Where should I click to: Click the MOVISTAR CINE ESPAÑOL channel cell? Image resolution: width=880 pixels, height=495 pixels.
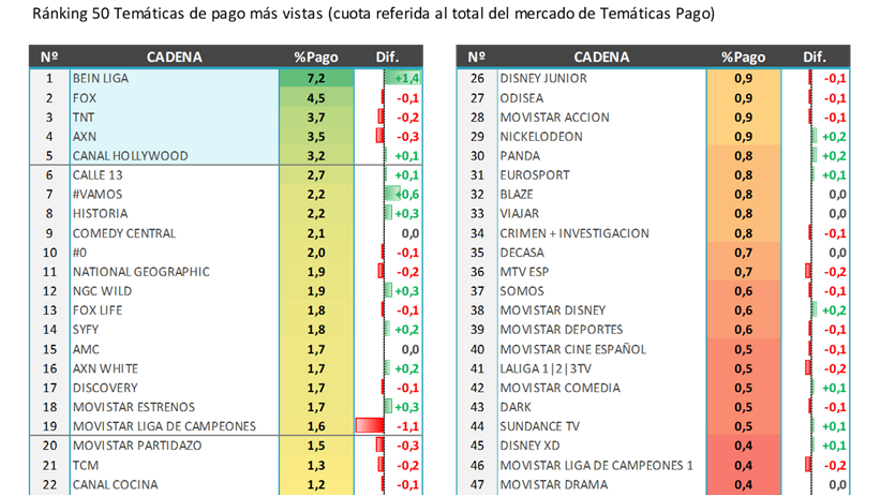(x=572, y=349)
